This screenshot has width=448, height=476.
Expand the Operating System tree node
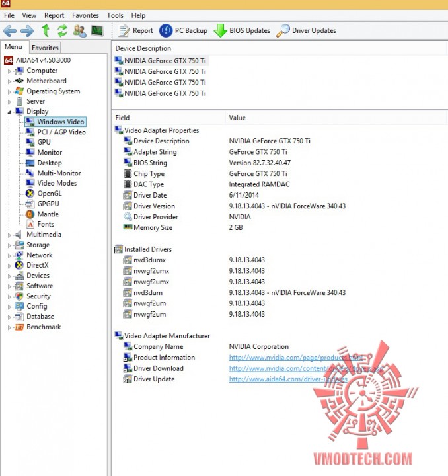click(x=9, y=92)
